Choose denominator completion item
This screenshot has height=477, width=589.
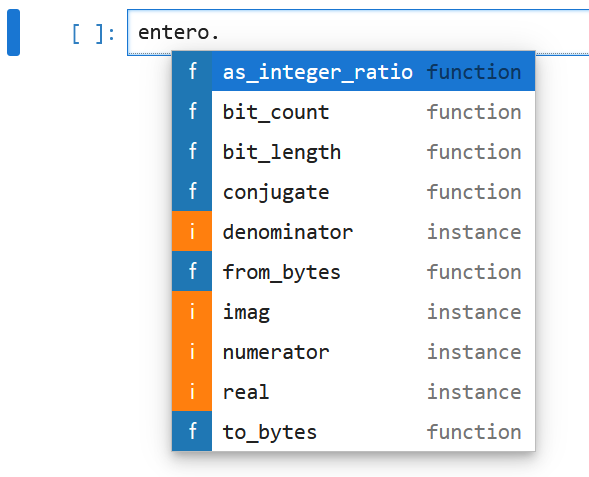[353, 231]
